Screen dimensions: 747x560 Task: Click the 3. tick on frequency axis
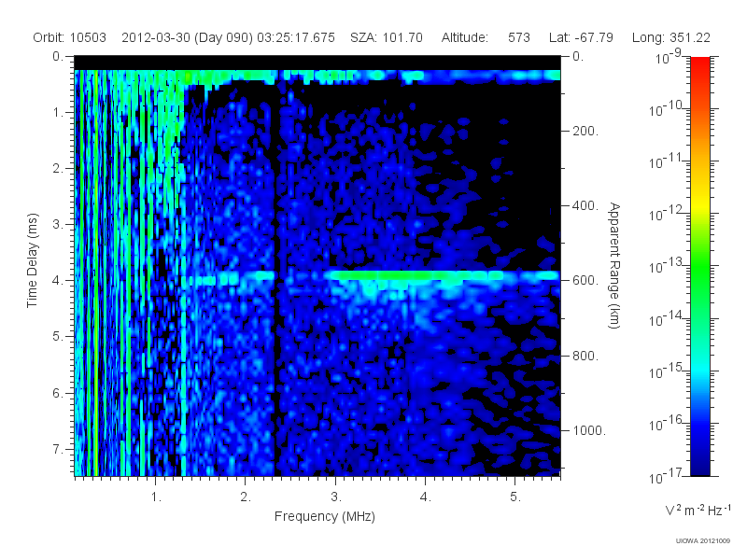coord(336,497)
